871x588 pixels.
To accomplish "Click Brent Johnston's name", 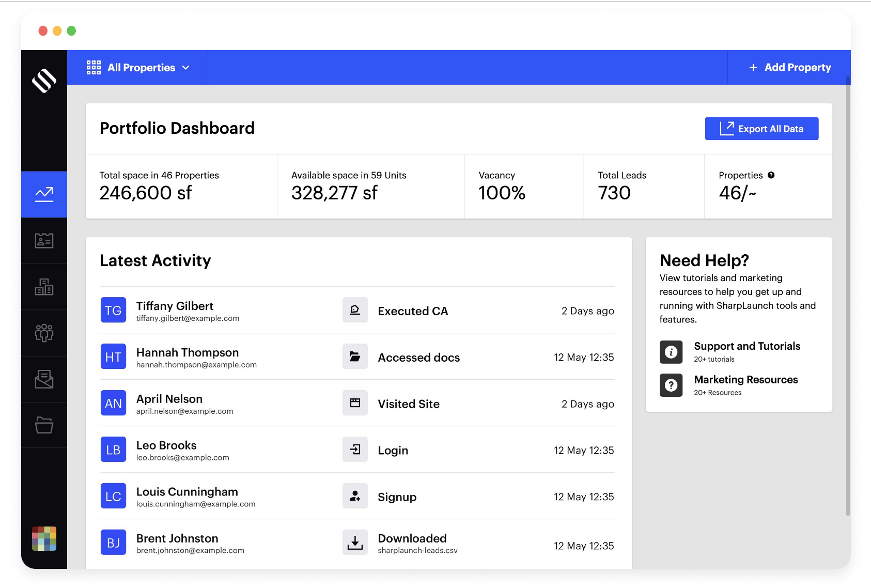I will click(177, 538).
